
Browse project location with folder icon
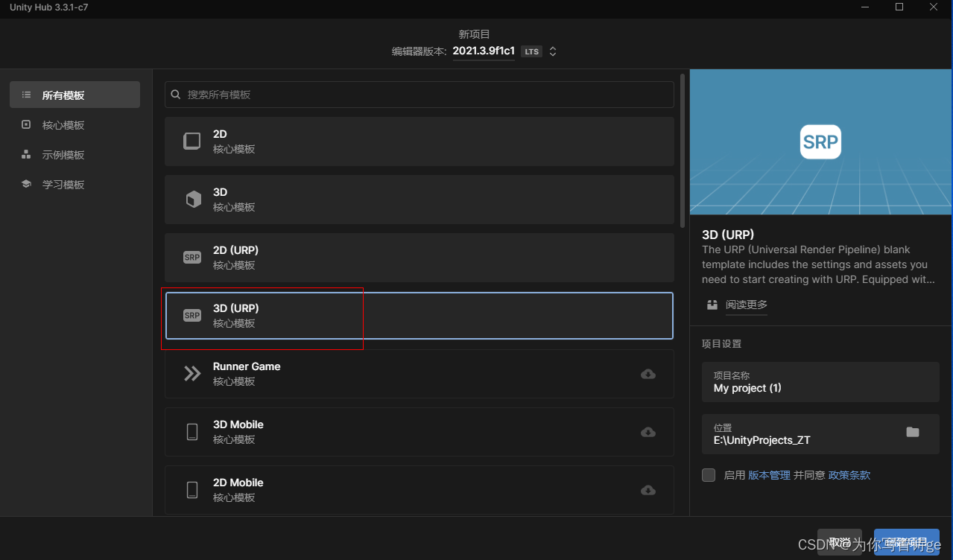(913, 433)
